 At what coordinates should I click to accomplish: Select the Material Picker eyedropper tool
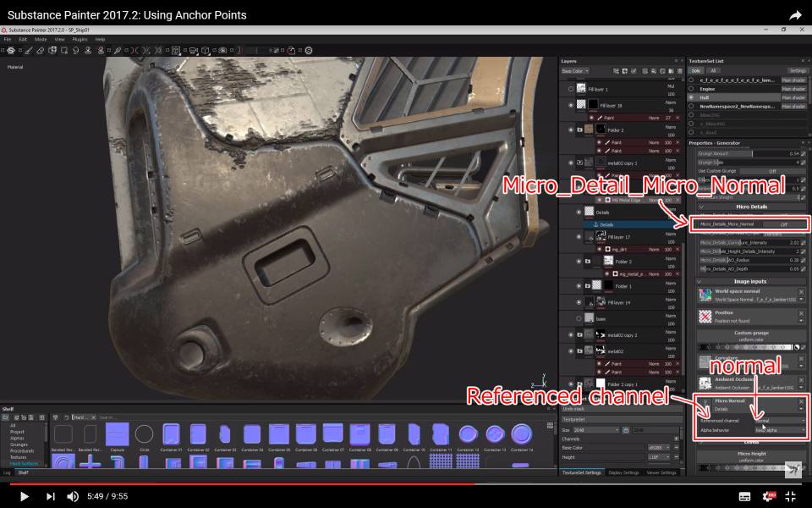click(118, 50)
